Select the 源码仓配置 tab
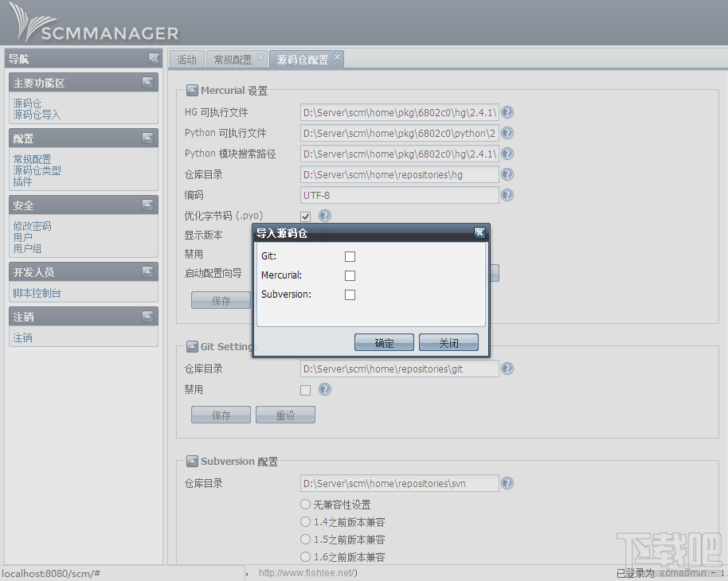This screenshot has height=581, width=728. click(302, 60)
